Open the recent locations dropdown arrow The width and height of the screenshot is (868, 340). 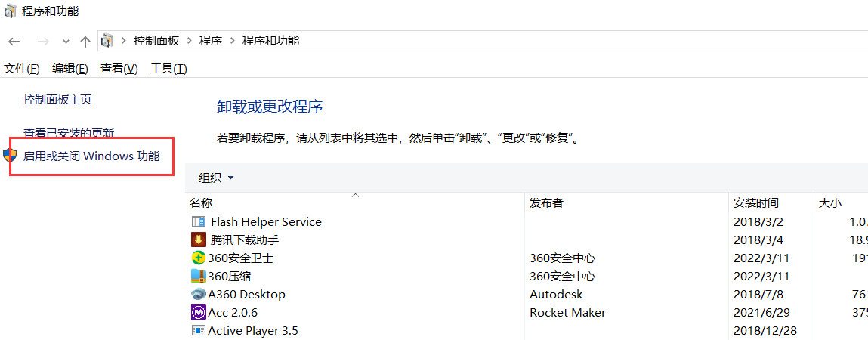coord(66,42)
